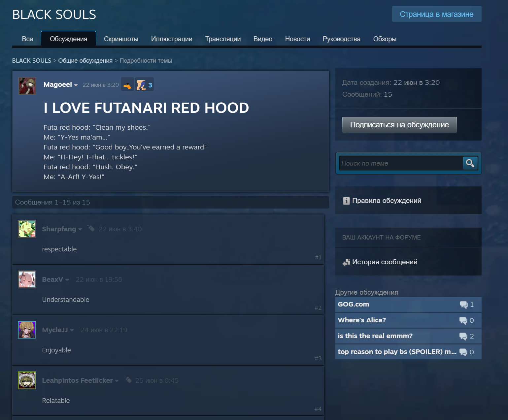Screen dimensions: 508x420
Task: Click post number #1 permalink
Action: coord(318,257)
